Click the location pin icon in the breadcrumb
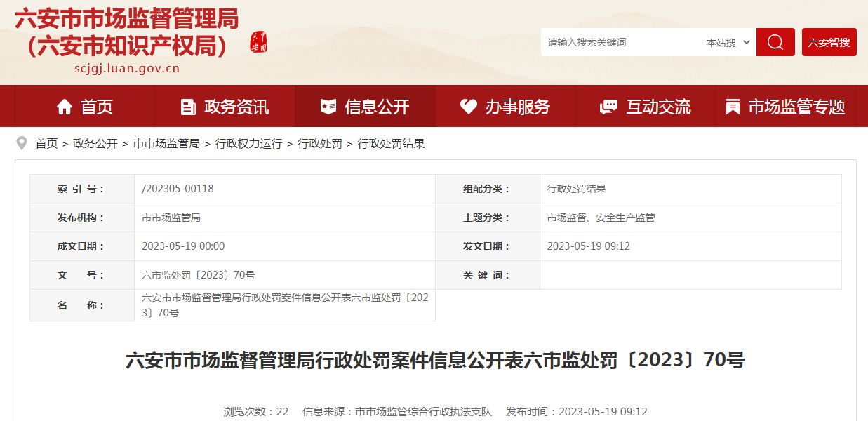The width and height of the screenshot is (868, 421). 22,143
